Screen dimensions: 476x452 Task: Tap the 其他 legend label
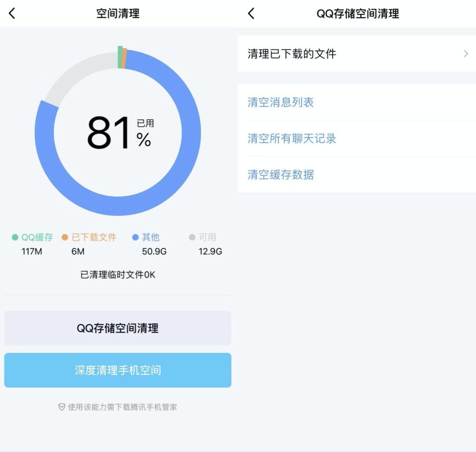point(151,237)
